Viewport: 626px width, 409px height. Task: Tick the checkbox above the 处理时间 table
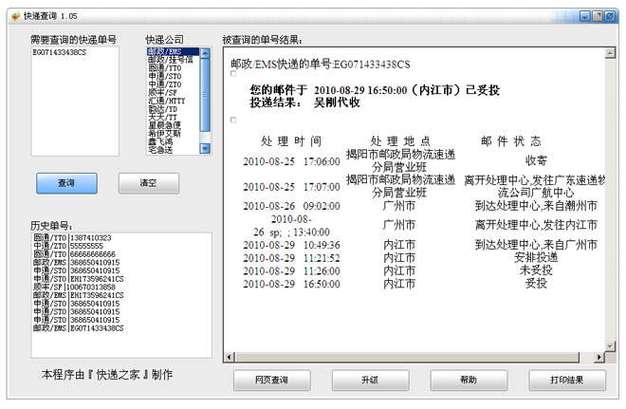[234, 120]
